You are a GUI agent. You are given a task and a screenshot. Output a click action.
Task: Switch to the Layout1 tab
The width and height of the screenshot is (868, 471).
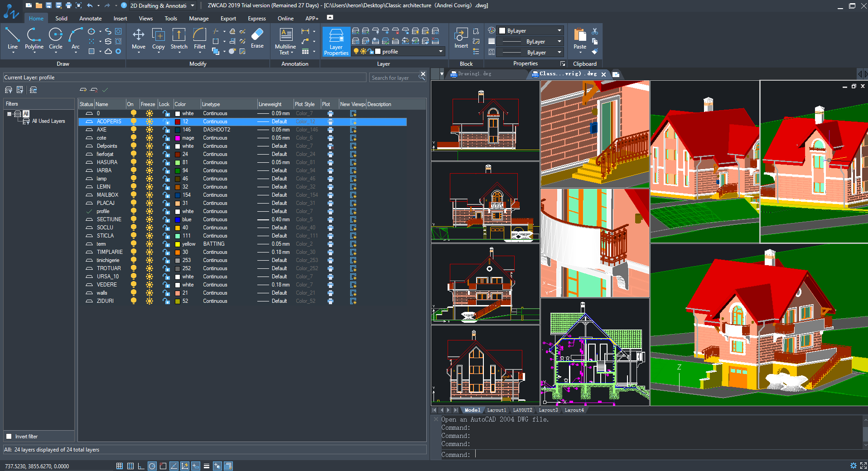click(x=497, y=410)
